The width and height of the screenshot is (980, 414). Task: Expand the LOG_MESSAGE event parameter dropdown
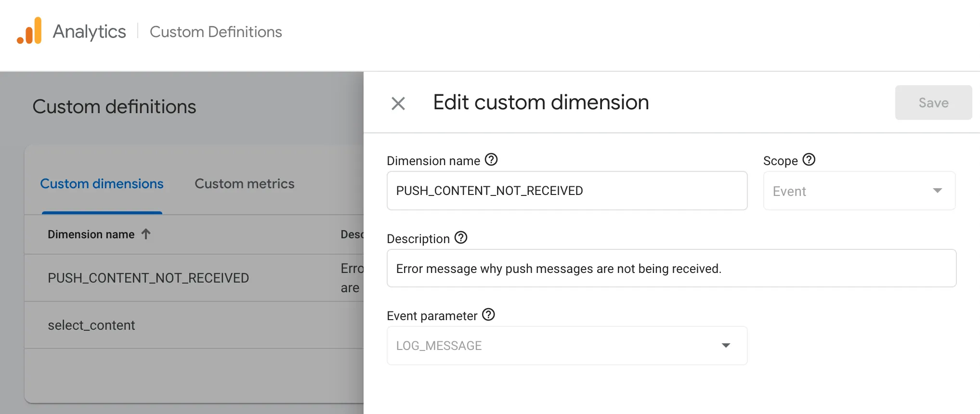pos(566,346)
